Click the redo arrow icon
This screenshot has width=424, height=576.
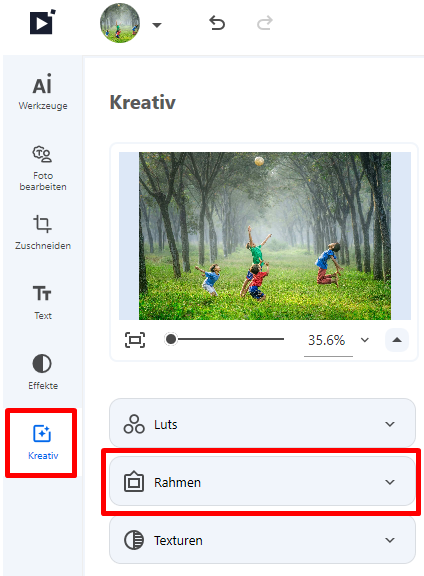pos(265,23)
